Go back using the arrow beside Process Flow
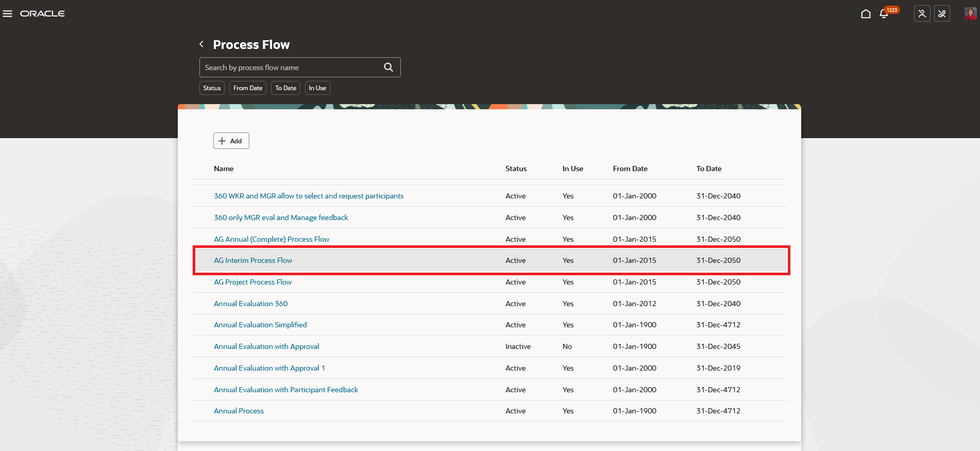Screen dimensions: 980x451 point(201,44)
